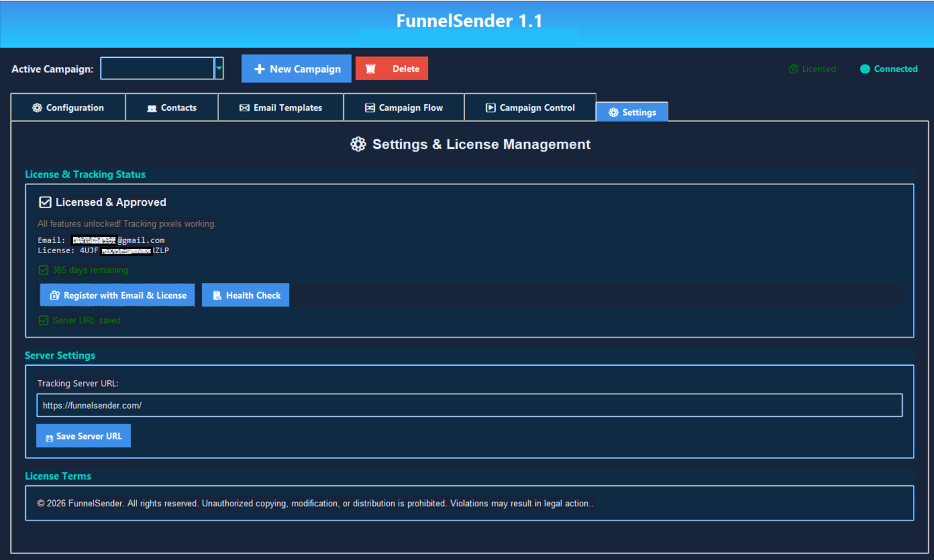Switch to the Configuration tab
Screen dimensions: 934x560
pos(68,107)
